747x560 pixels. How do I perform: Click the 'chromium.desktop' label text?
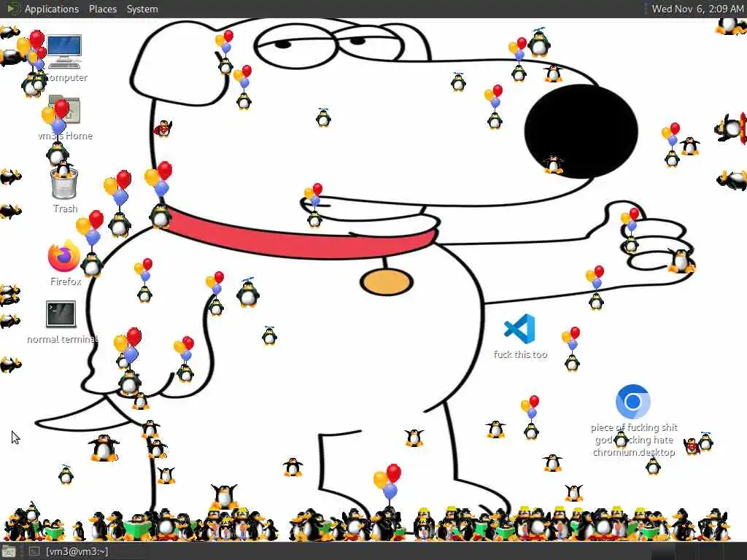(x=634, y=452)
